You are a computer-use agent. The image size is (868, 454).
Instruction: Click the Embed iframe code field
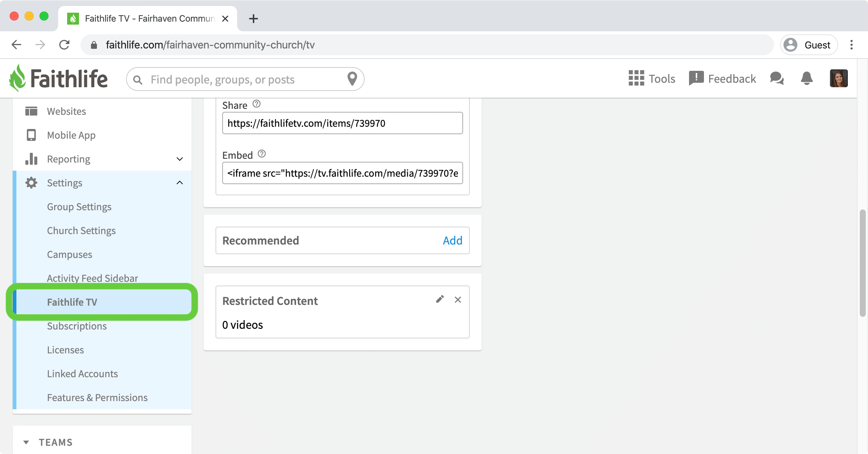[x=342, y=173]
